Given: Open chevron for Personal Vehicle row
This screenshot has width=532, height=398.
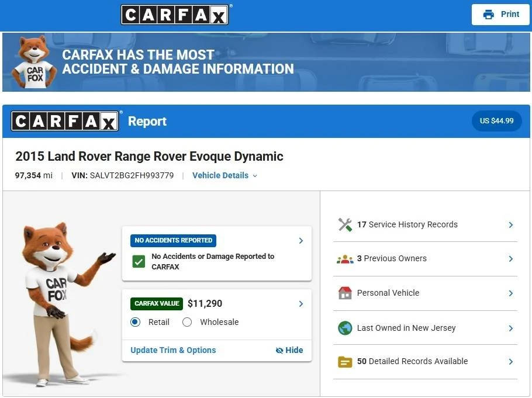Looking at the screenshot, I should pos(510,293).
